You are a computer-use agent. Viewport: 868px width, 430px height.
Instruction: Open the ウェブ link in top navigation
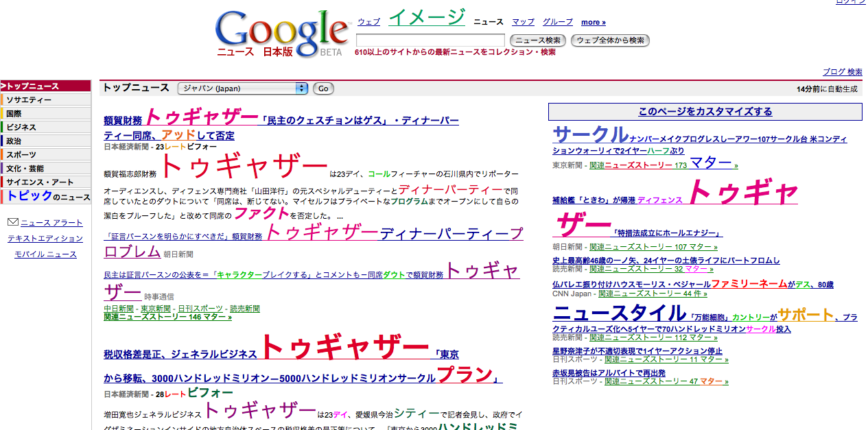tap(368, 22)
